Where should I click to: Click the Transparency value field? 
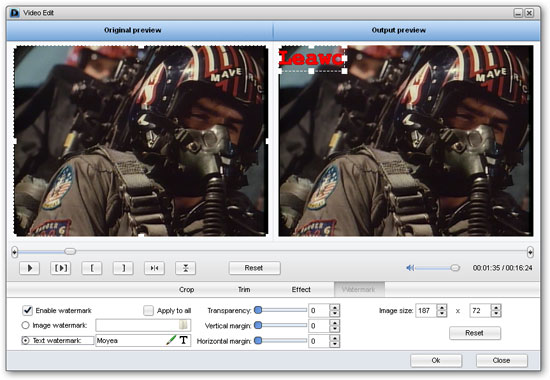(319, 311)
